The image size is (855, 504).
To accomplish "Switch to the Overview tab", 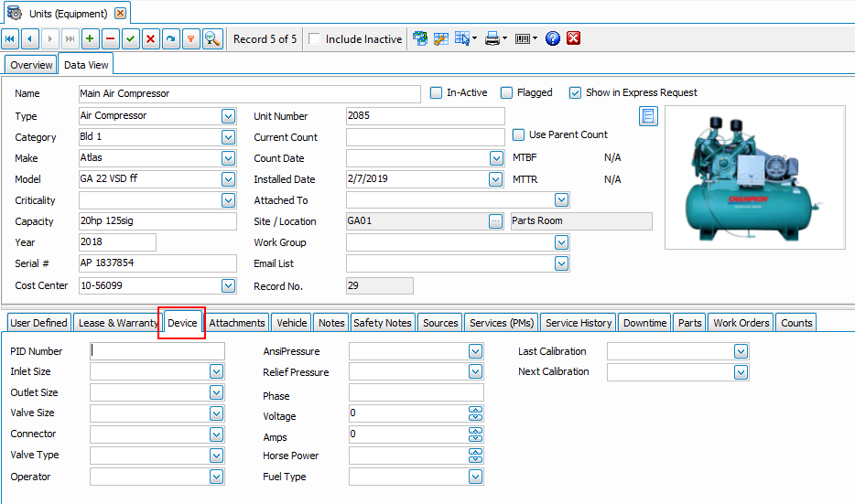I will [x=31, y=65].
